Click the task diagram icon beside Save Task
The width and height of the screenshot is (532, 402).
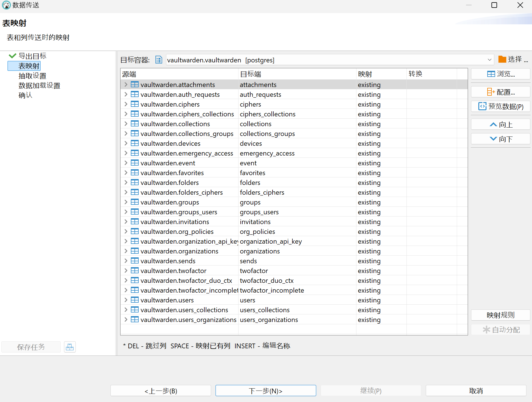[x=70, y=347]
